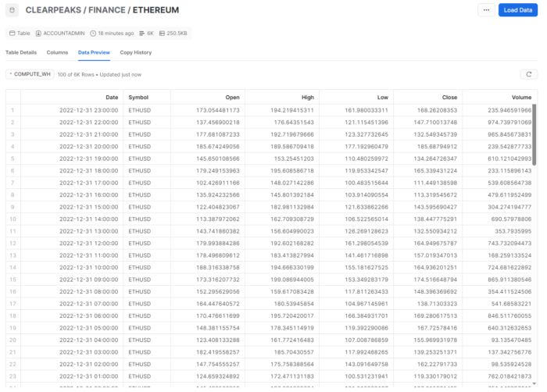Select Low value 117.992468265
This screenshot has height=392, width=547.
click(366, 352)
